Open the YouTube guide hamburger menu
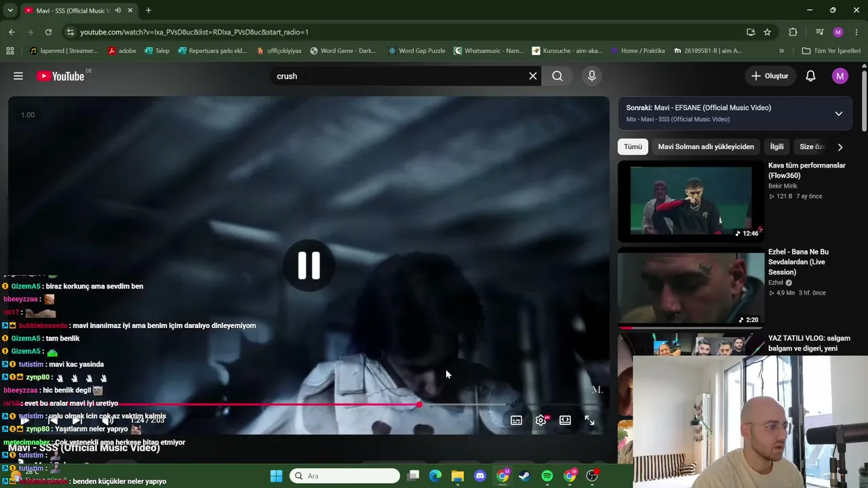This screenshot has width=868, height=488. (x=18, y=76)
